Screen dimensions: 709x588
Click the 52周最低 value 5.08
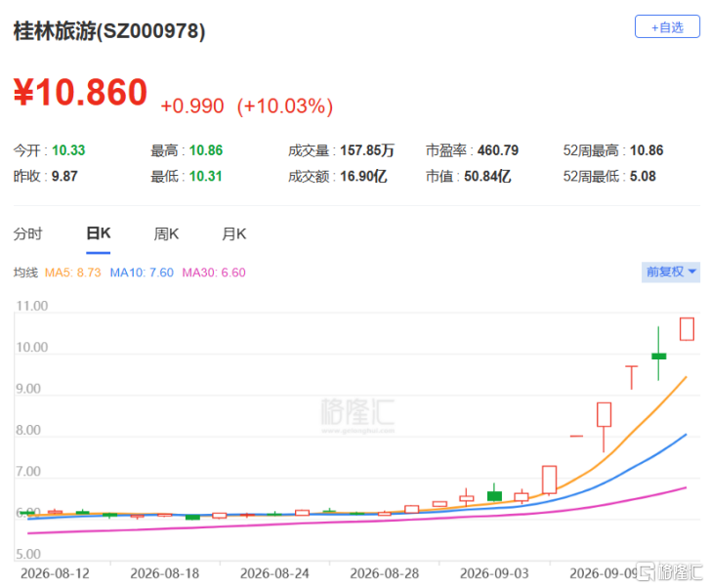pyautogui.click(x=643, y=176)
